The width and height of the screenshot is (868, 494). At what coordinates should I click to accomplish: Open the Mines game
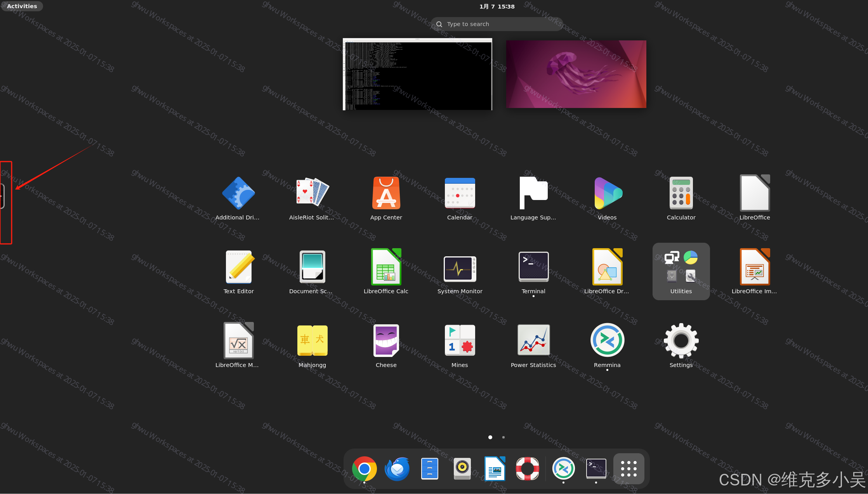point(460,341)
